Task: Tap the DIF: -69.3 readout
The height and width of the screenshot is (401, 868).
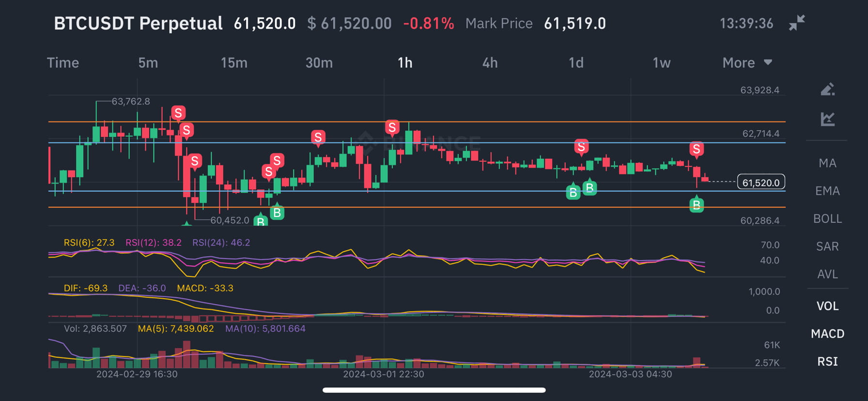Action: (86, 288)
